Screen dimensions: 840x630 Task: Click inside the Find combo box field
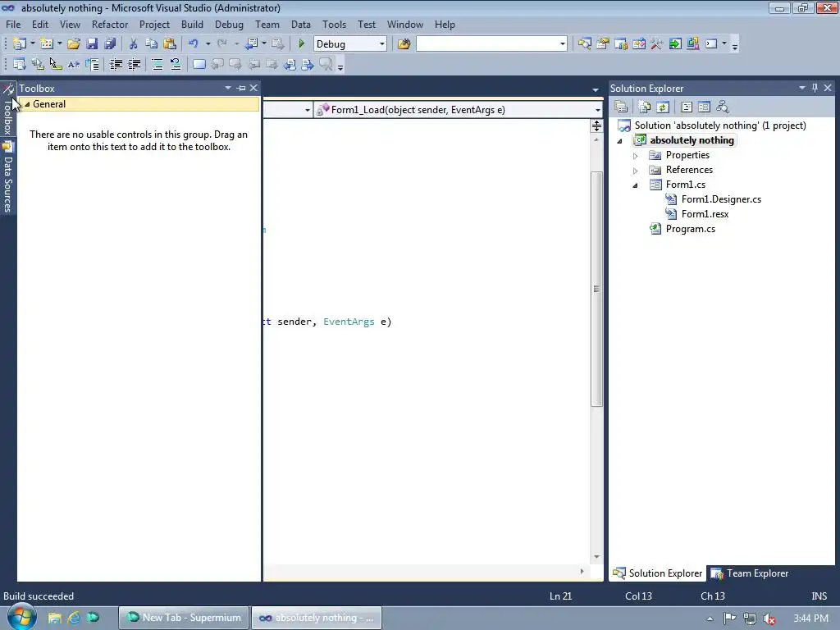coord(487,44)
